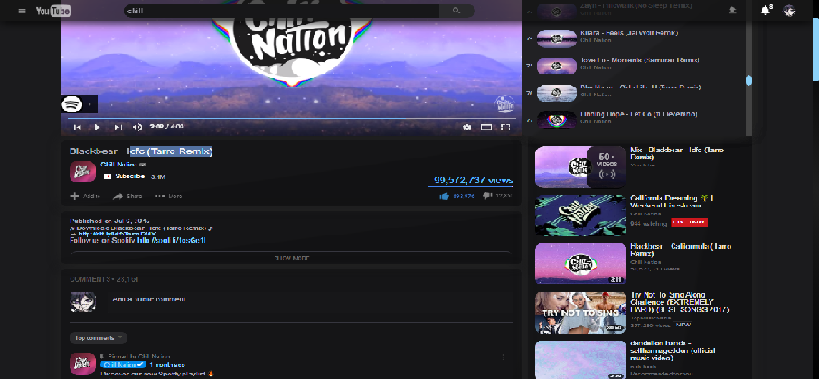Open the player settings gear
The height and width of the screenshot is (379, 819).
(467, 127)
